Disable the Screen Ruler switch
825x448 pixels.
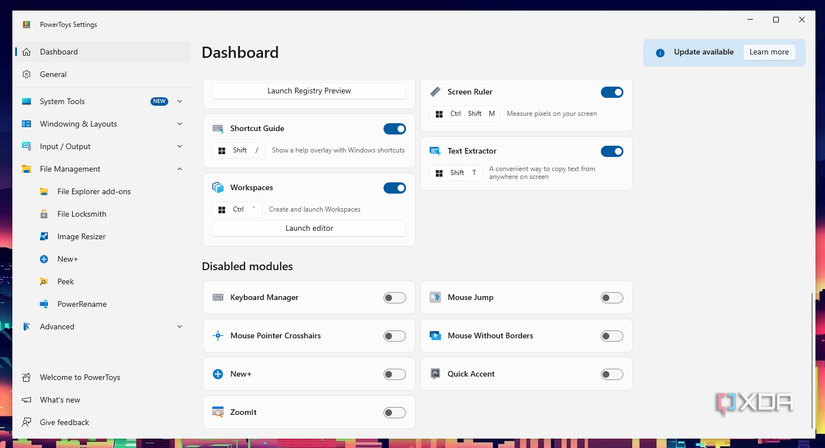tap(612, 92)
